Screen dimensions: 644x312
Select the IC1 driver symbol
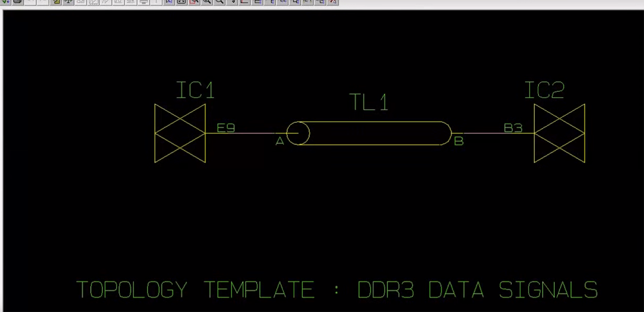(180, 133)
